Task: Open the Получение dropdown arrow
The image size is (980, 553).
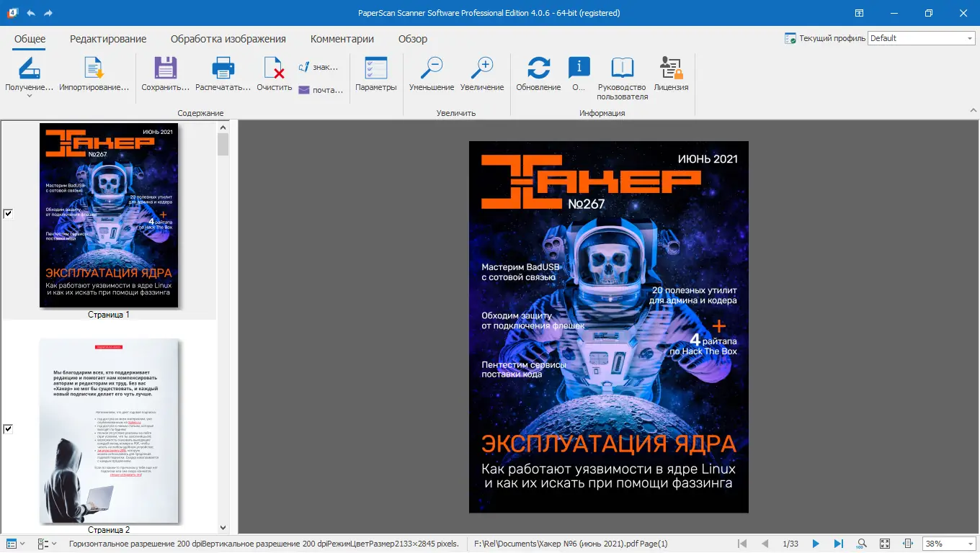Action: click(x=30, y=95)
